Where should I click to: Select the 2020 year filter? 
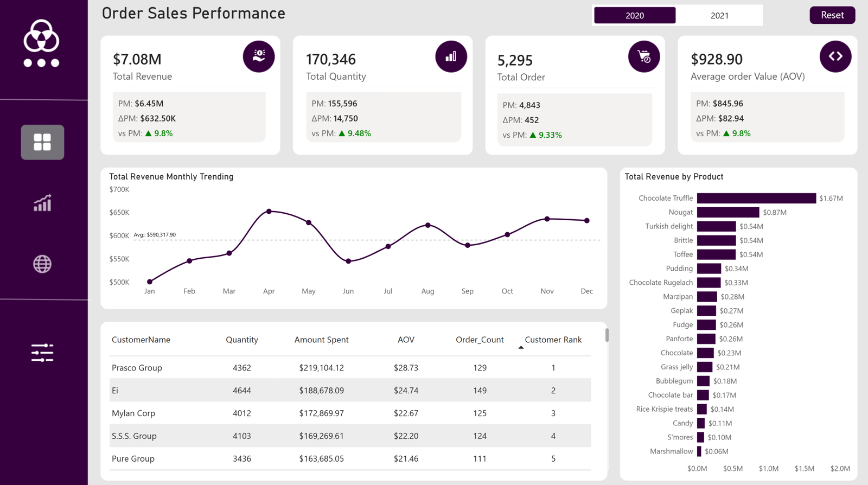[x=635, y=16]
